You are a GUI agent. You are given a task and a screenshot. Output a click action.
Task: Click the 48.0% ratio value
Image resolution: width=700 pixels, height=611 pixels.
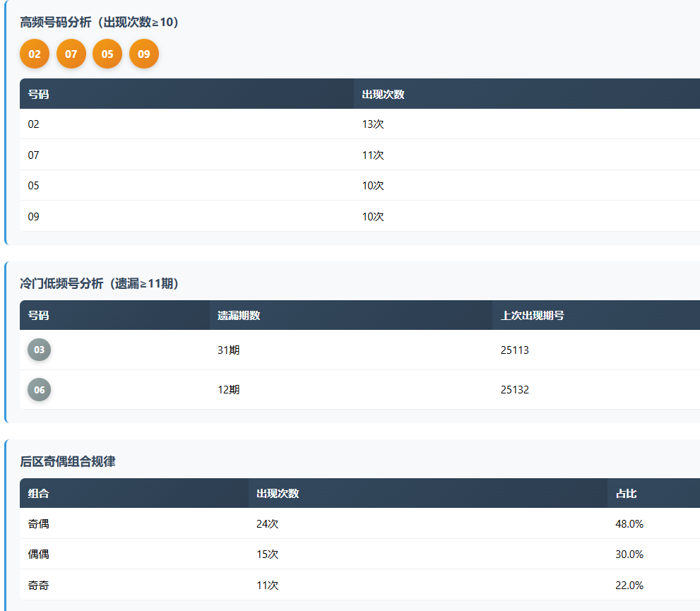(x=629, y=524)
